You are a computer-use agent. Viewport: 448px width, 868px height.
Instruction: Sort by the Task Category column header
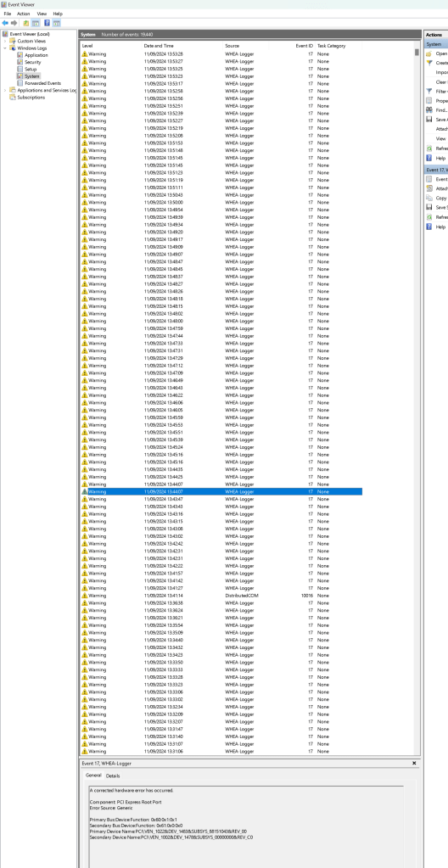tap(339, 45)
